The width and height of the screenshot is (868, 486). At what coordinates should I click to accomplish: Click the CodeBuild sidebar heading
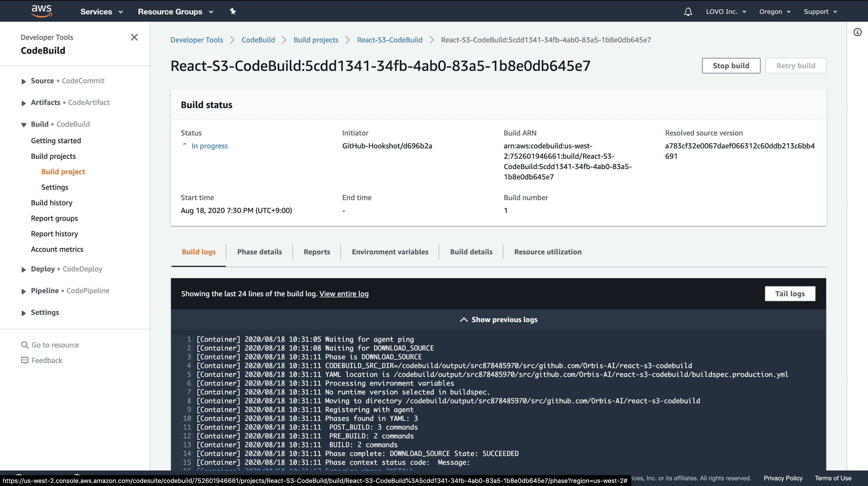(43, 51)
